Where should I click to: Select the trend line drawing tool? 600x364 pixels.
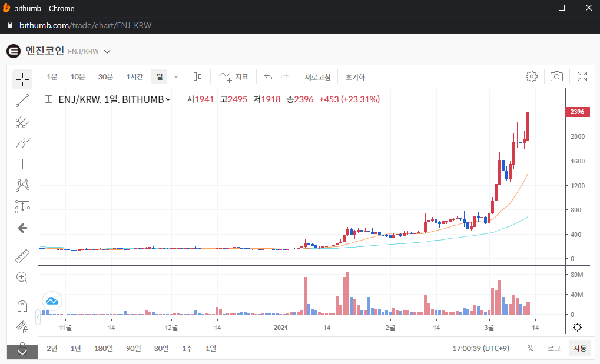click(22, 101)
